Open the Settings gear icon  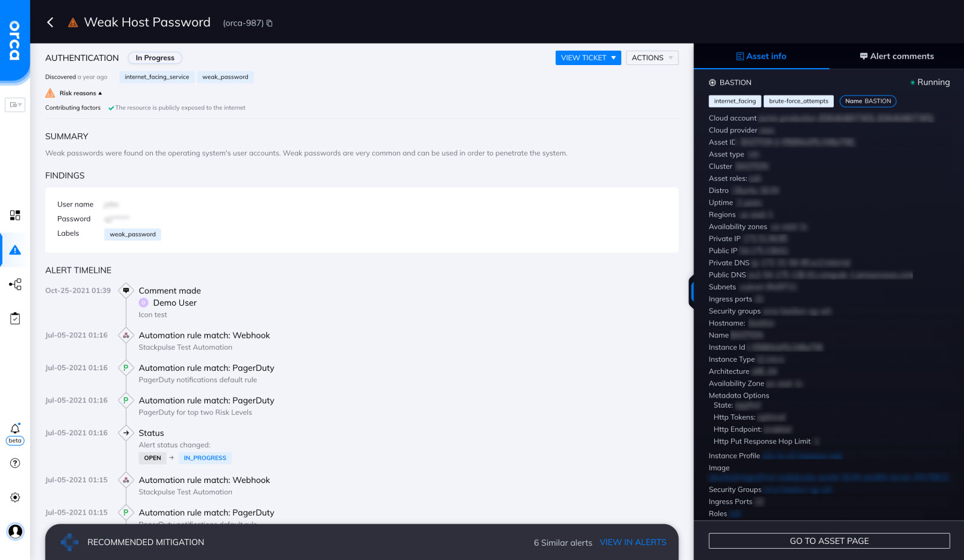click(x=15, y=497)
